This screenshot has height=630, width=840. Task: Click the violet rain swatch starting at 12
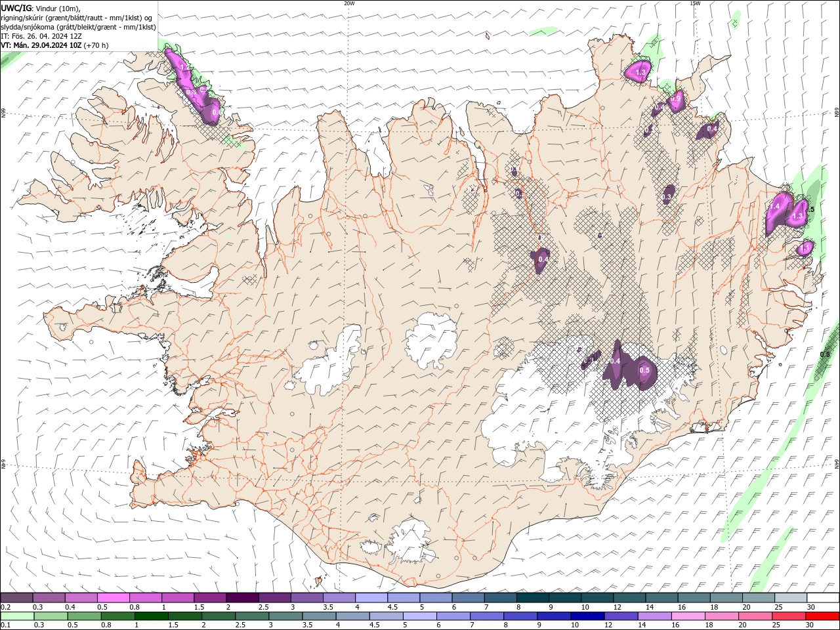click(x=621, y=616)
